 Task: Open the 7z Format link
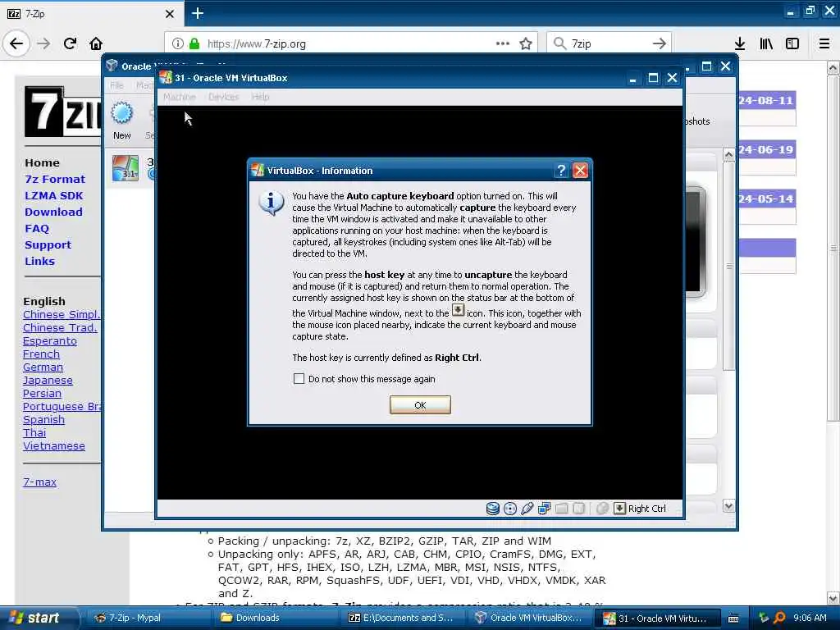click(55, 179)
